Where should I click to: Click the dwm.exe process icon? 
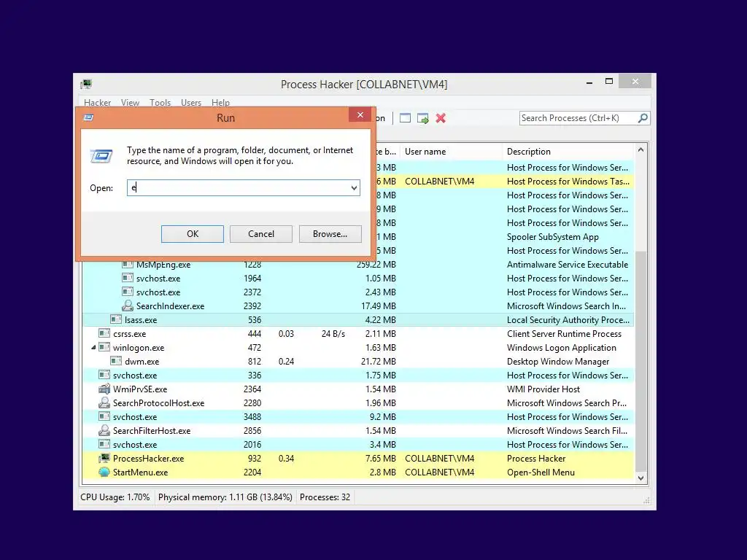[x=116, y=361]
